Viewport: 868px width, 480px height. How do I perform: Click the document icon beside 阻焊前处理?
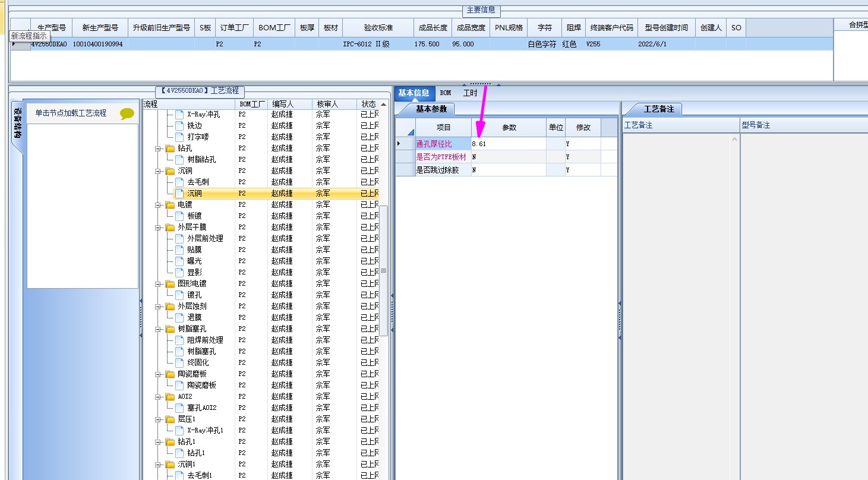coord(179,340)
